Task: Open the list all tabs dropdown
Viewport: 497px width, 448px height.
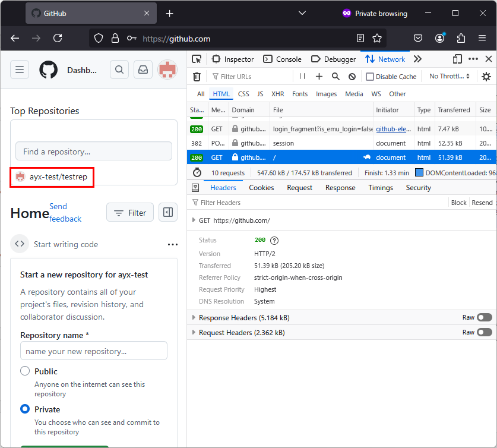Action: pyautogui.click(x=302, y=13)
